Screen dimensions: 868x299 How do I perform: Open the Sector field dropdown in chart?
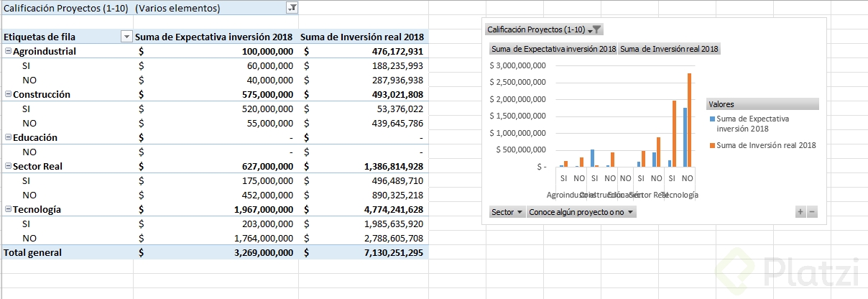point(507,212)
